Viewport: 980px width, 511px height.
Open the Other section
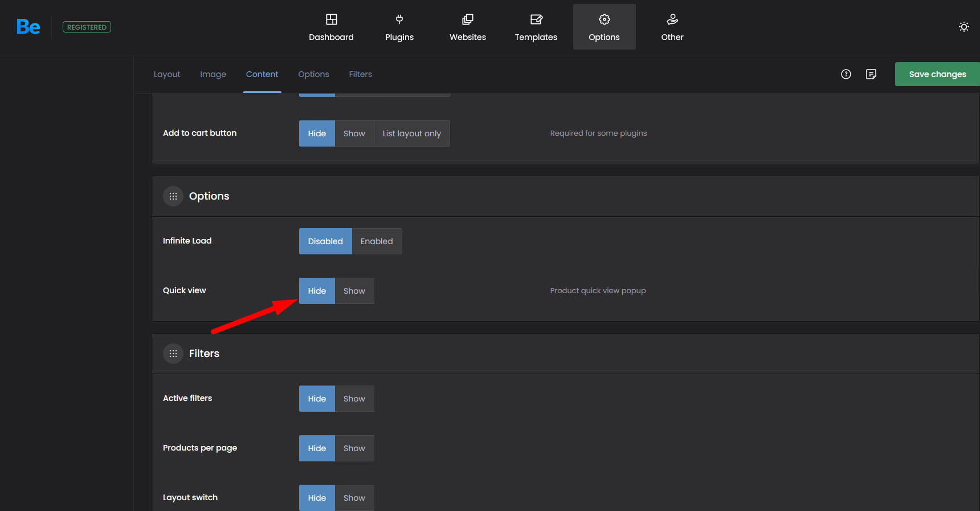672,27
